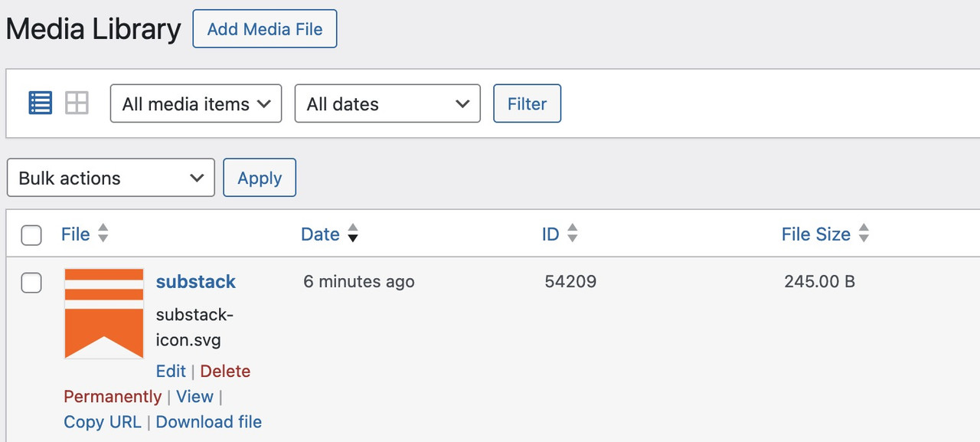This screenshot has height=442, width=980.
Task: Open the substack icon thumbnail
Action: click(104, 313)
